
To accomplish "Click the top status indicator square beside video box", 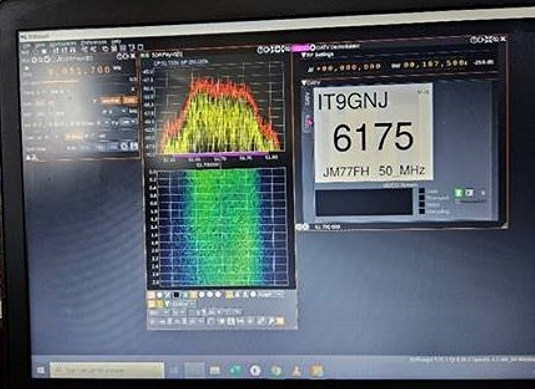I will pyautogui.click(x=422, y=191).
